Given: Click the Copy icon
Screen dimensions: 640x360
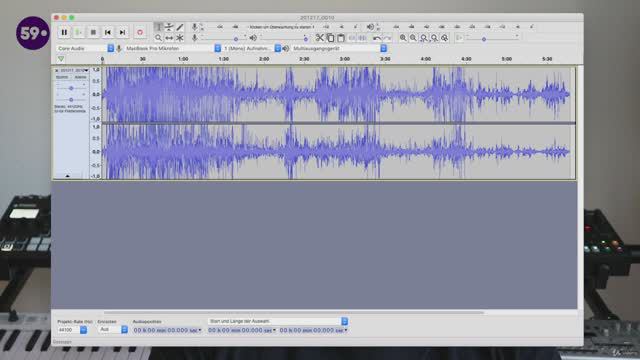Looking at the screenshot, I should [330, 38].
